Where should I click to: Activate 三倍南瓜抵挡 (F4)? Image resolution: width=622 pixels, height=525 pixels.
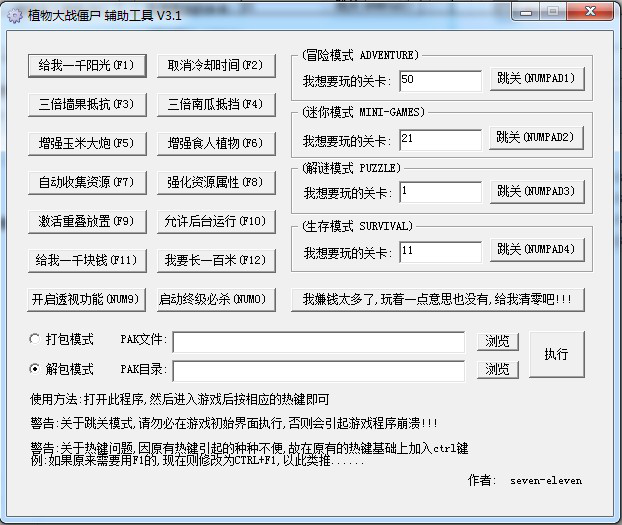tap(216, 104)
